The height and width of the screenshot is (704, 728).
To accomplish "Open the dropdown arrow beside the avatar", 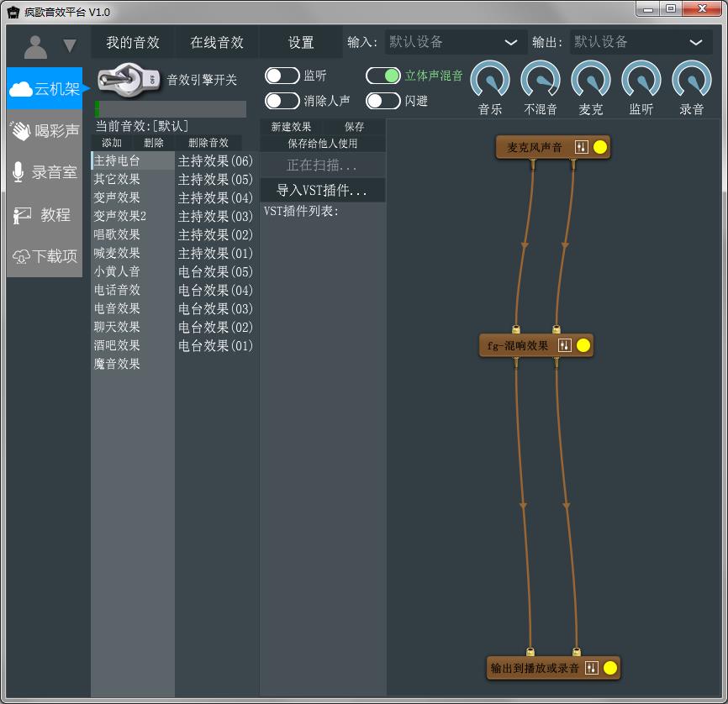I will [x=70, y=46].
